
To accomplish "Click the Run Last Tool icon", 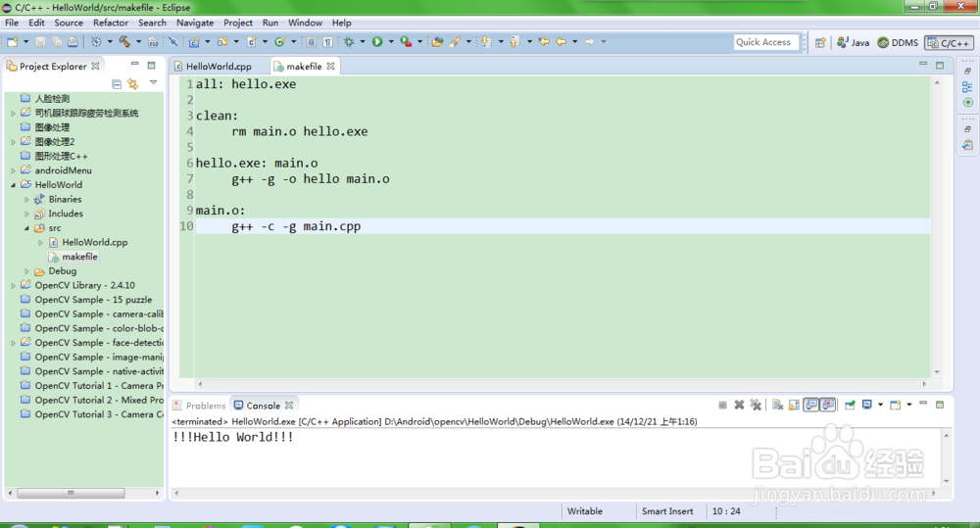I will [x=407, y=42].
